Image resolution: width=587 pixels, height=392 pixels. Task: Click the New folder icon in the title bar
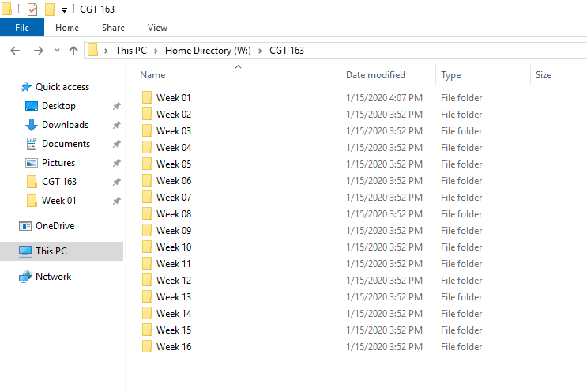pyautogui.click(x=50, y=9)
